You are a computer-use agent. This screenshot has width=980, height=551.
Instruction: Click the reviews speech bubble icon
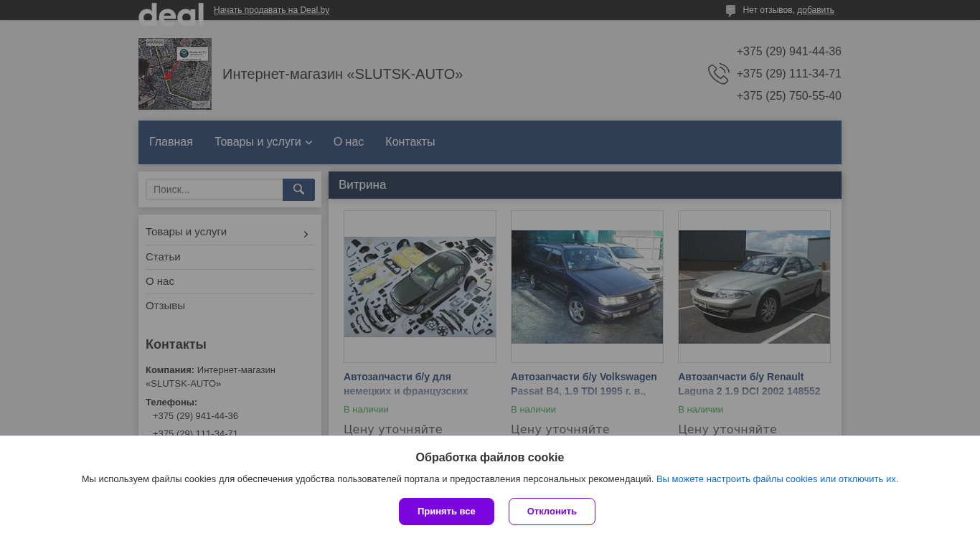(730, 11)
